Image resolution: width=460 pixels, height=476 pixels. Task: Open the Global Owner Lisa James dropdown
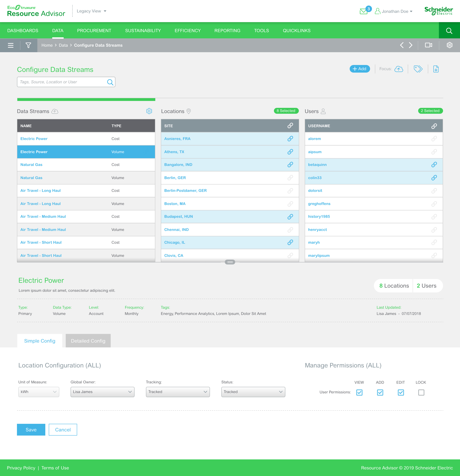click(102, 392)
